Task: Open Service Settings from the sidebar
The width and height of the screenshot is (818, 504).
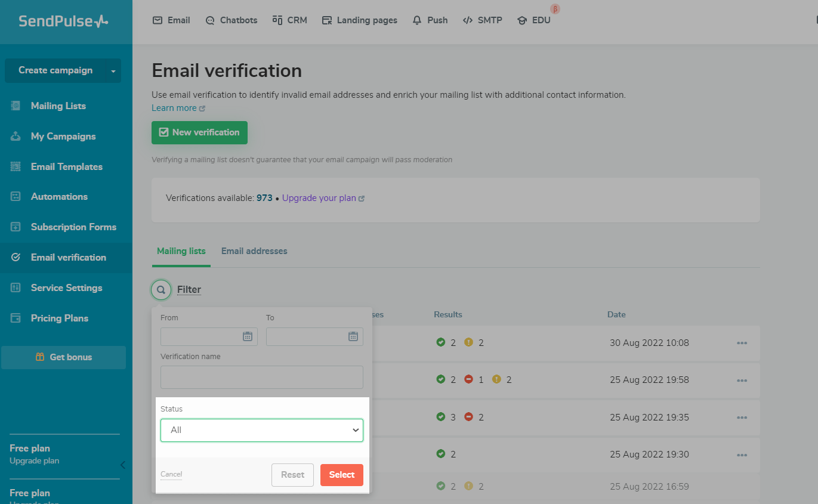Action: click(66, 287)
